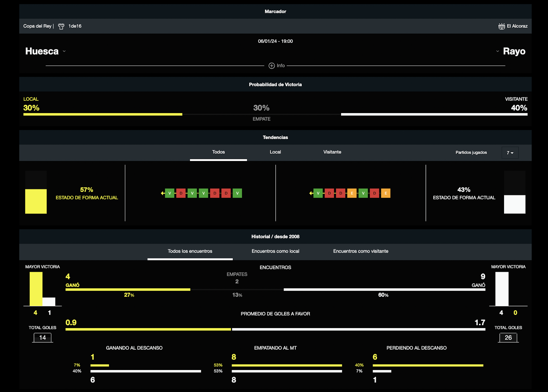
Task: Click the white 43% form bar
Action: [x=515, y=204]
